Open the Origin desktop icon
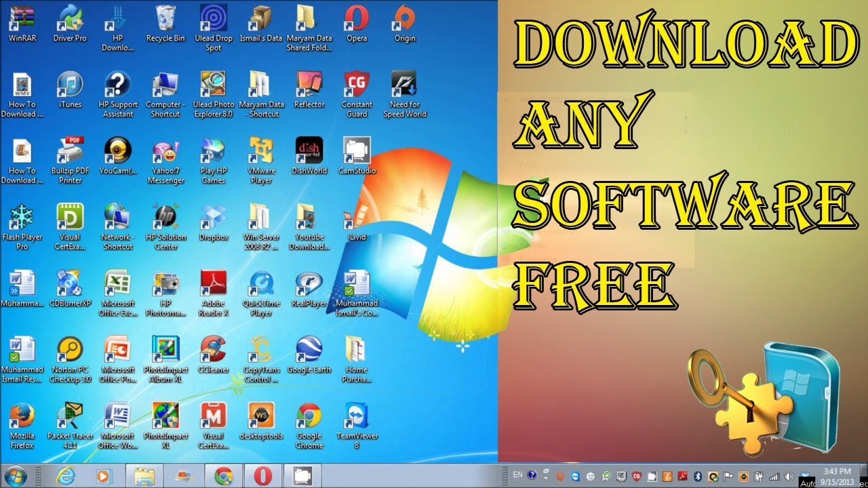 pyautogui.click(x=405, y=24)
